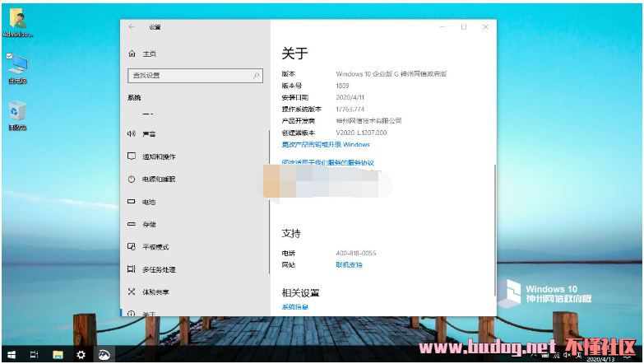The image size is (644, 364).
Task: Click the support phone 400-818-0055
Action: click(x=356, y=253)
